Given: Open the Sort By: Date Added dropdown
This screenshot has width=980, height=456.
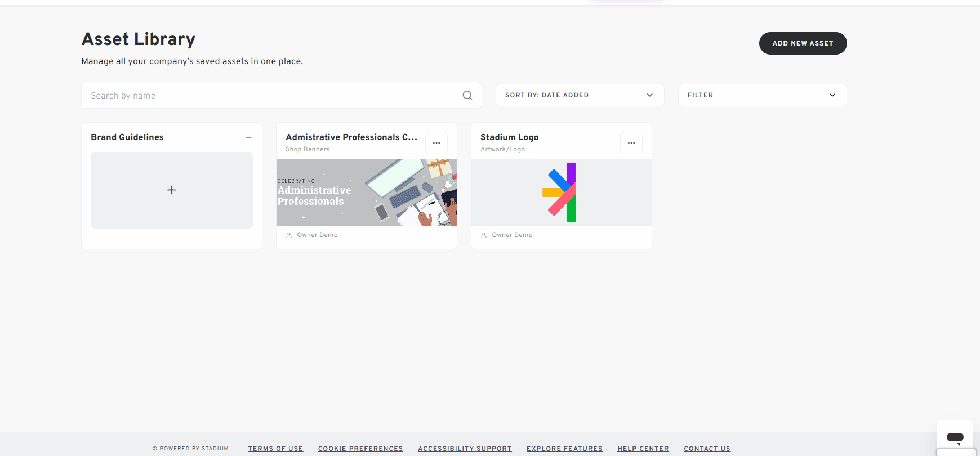Looking at the screenshot, I should pos(580,95).
